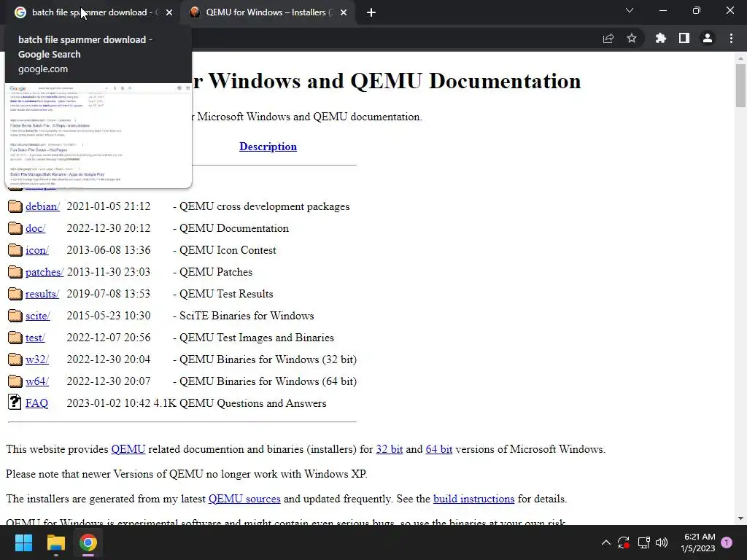Open the patches/ directory link

pos(44,273)
